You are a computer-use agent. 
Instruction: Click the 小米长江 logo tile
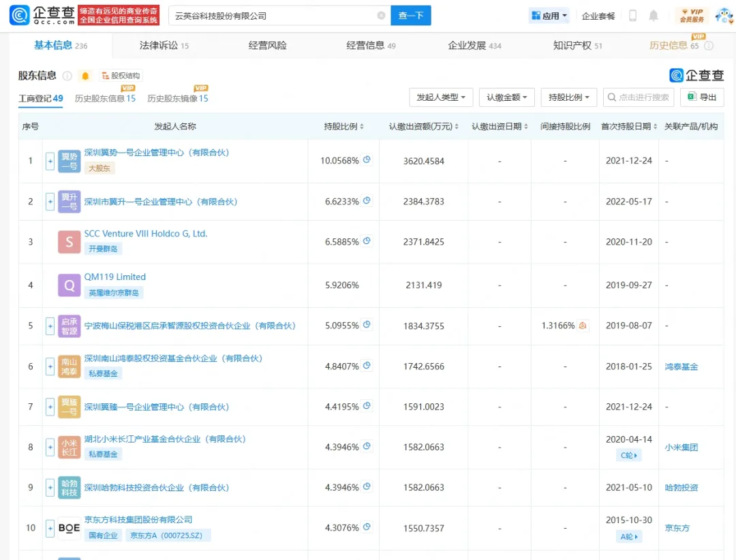(x=69, y=448)
